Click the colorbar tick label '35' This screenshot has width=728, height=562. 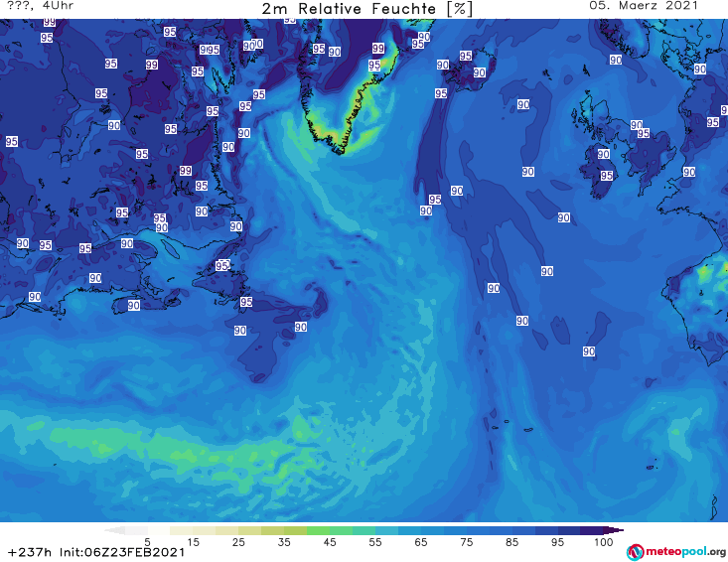pyautogui.click(x=284, y=542)
